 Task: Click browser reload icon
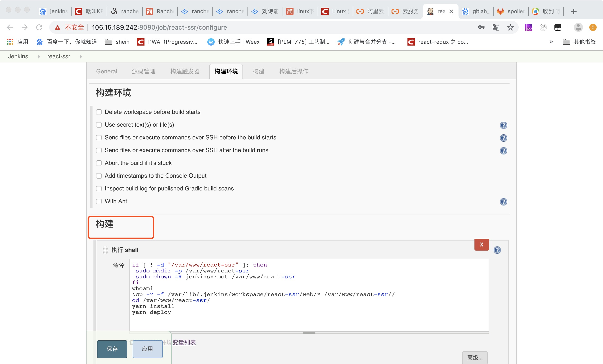pos(39,27)
